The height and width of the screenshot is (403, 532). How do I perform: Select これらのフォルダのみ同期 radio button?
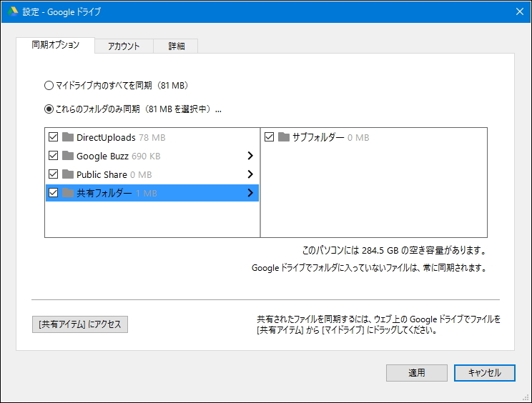(x=49, y=109)
